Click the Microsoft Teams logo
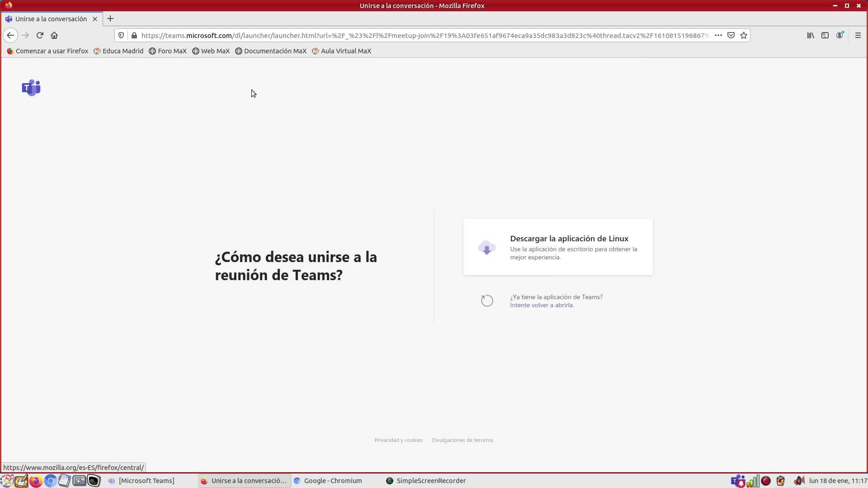Image resolution: width=868 pixels, height=488 pixels. click(x=31, y=88)
